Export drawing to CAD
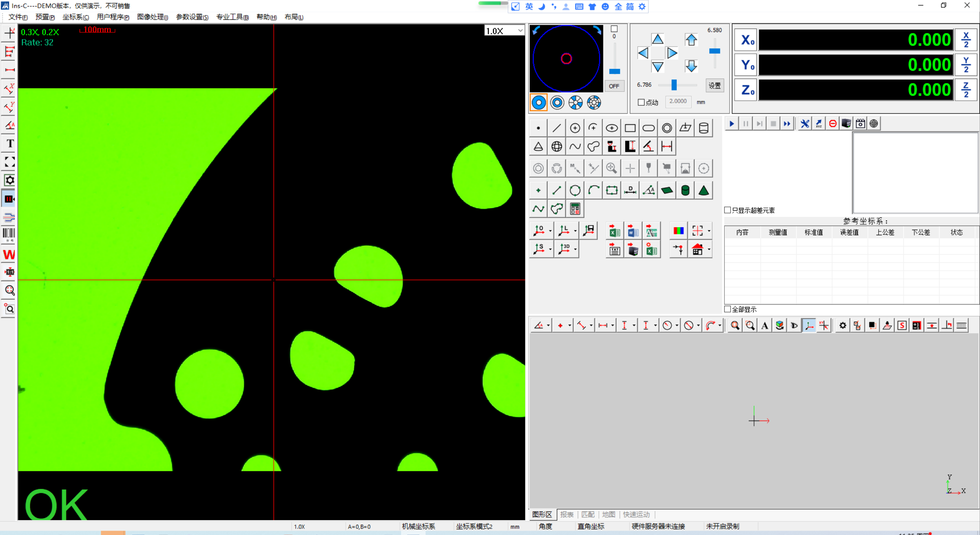This screenshot has height=535, width=980. coord(651,231)
